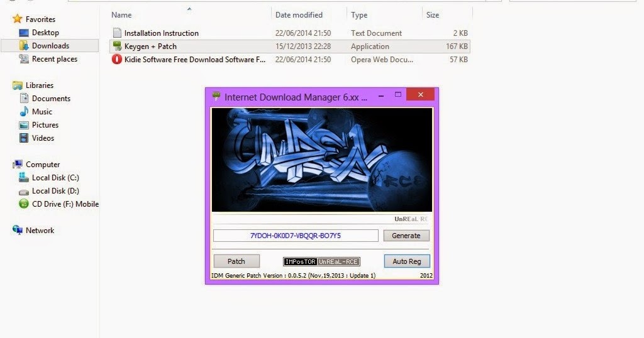Sort by the Name column header

pos(121,15)
